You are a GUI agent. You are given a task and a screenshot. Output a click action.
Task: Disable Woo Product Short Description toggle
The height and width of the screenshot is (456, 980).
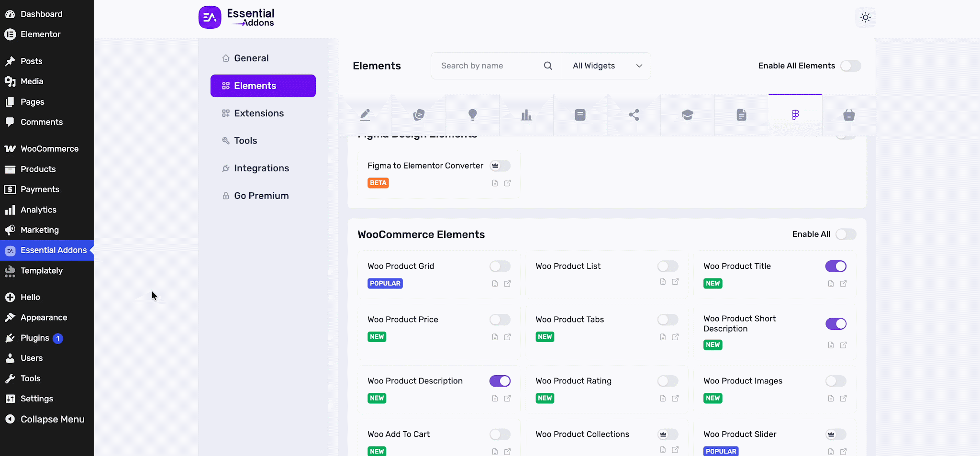coord(836,324)
